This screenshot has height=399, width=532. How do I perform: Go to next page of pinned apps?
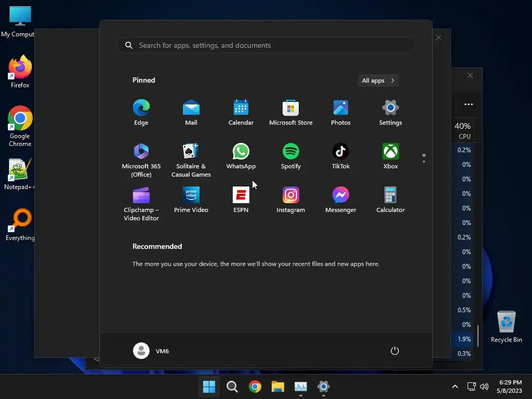pos(424,162)
